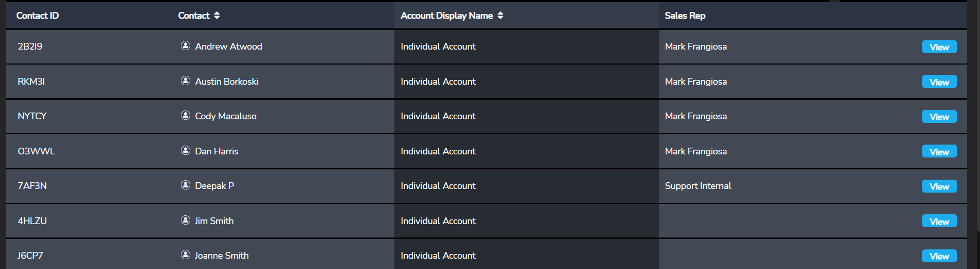The height and width of the screenshot is (269, 980).
Task: Click the person icon beside Andrew Atwood
Action: pos(186,46)
